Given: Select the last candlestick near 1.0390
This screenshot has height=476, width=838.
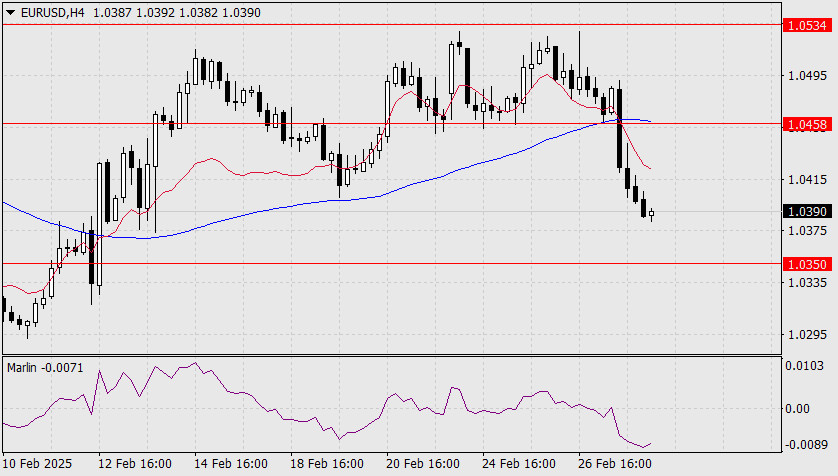Looking at the screenshot, I should 651,214.
